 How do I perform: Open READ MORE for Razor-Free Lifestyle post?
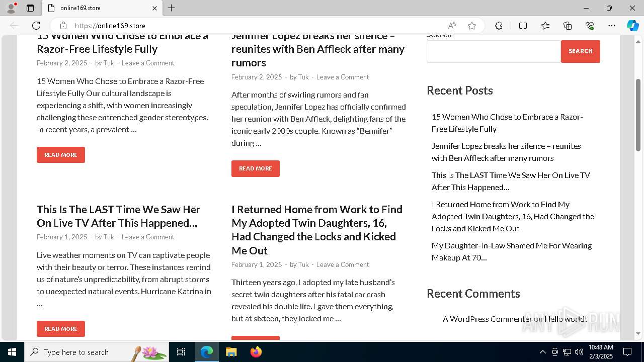pyautogui.click(x=61, y=155)
